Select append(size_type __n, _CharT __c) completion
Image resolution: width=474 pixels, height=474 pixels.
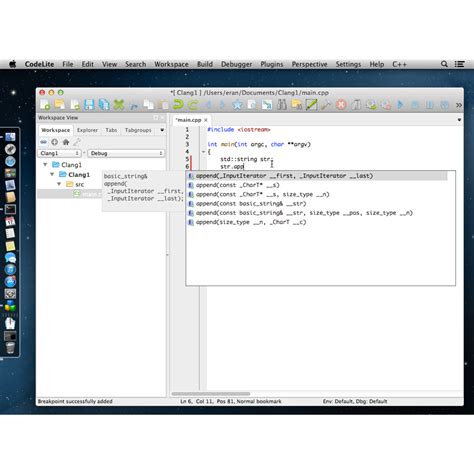click(317, 222)
